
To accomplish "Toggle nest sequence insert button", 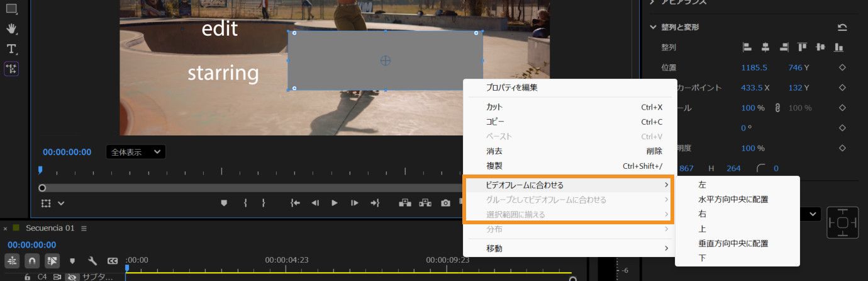I will click(x=11, y=260).
